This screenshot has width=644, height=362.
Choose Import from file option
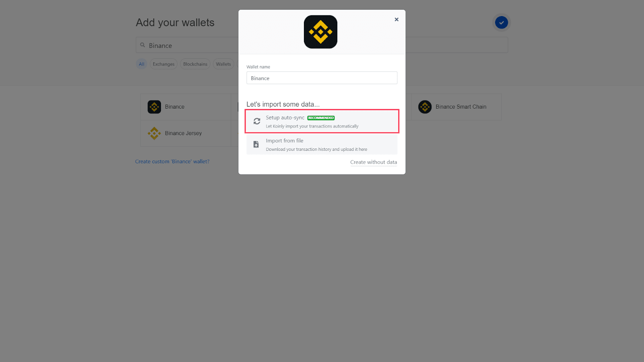pyautogui.click(x=322, y=144)
